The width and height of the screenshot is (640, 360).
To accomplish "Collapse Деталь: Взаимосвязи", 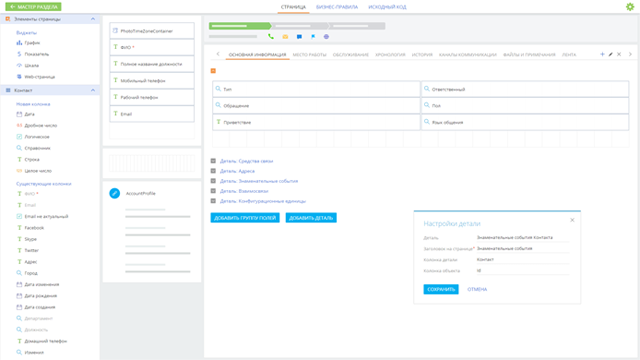I will coord(213,191).
